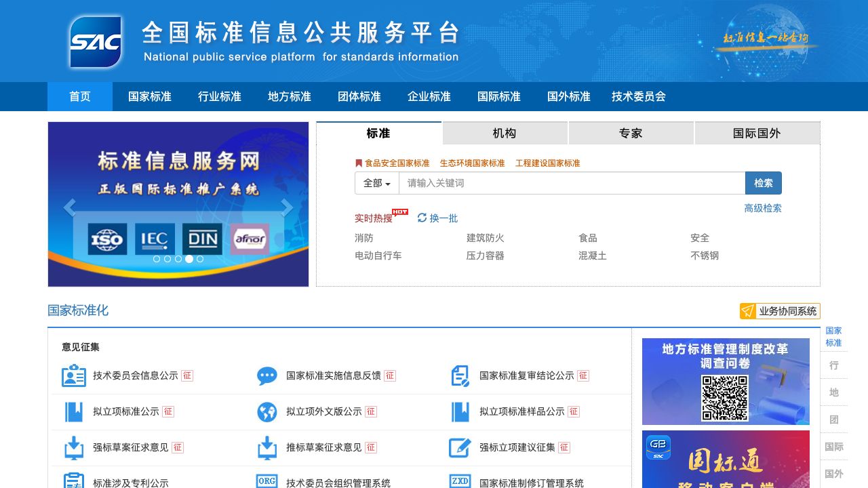Screen dimensions: 868x488
Task: Click the keyword search input field
Action: (x=572, y=183)
